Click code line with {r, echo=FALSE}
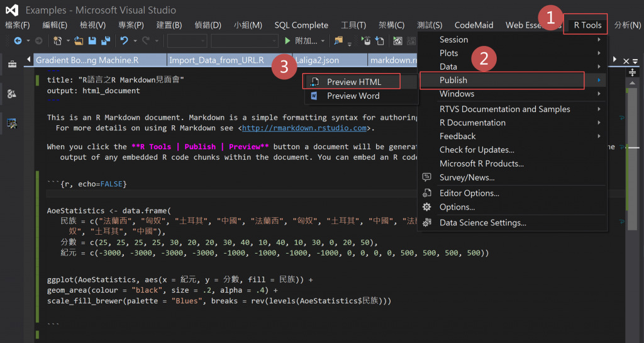This screenshot has width=644, height=343. [x=87, y=184]
